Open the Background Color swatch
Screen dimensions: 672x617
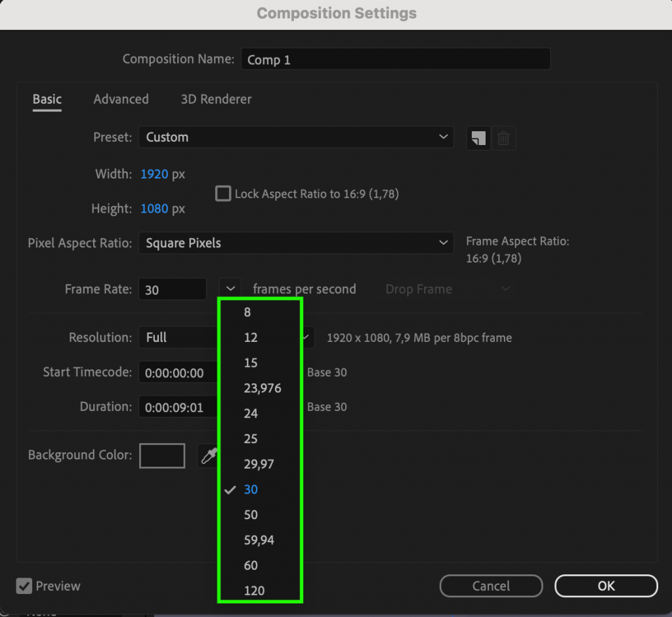[161, 455]
